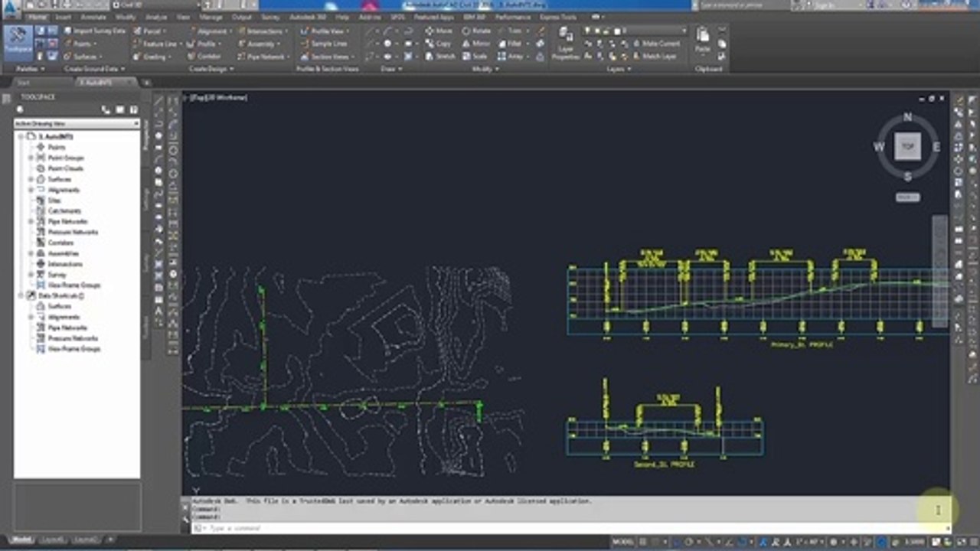Open the Home ribbon tab
This screenshot has height=551, width=980.
38,16
